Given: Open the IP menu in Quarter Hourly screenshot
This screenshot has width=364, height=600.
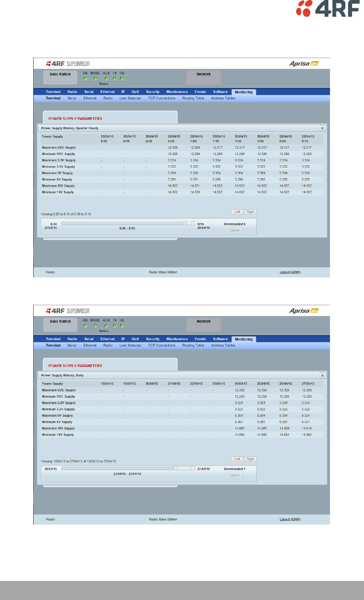Looking at the screenshot, I should 123,92.
